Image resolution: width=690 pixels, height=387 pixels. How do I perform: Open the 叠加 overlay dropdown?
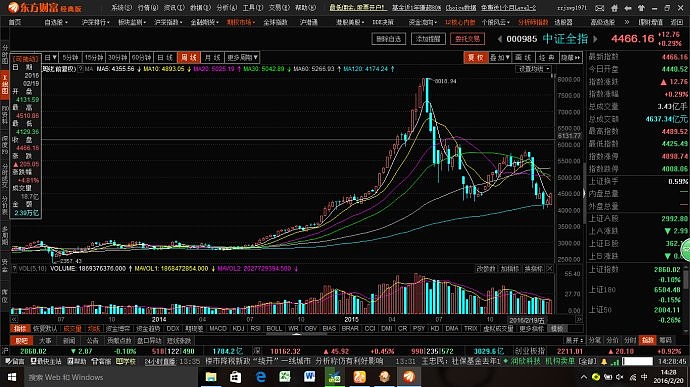[499, 57]
